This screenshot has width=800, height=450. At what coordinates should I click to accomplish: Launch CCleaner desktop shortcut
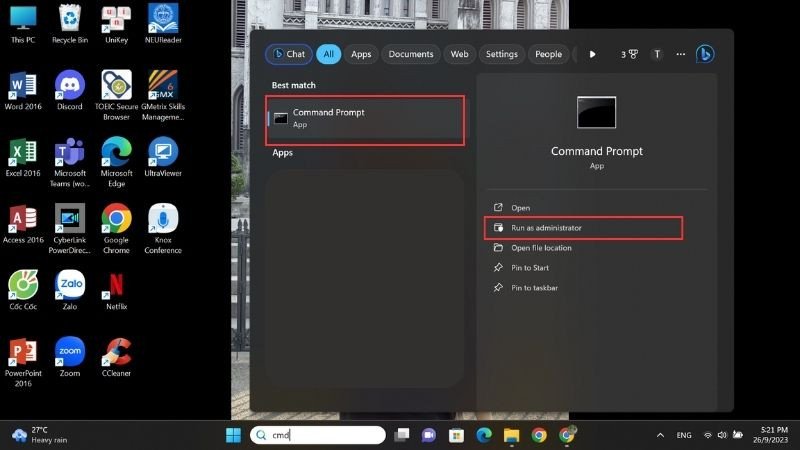116,357
